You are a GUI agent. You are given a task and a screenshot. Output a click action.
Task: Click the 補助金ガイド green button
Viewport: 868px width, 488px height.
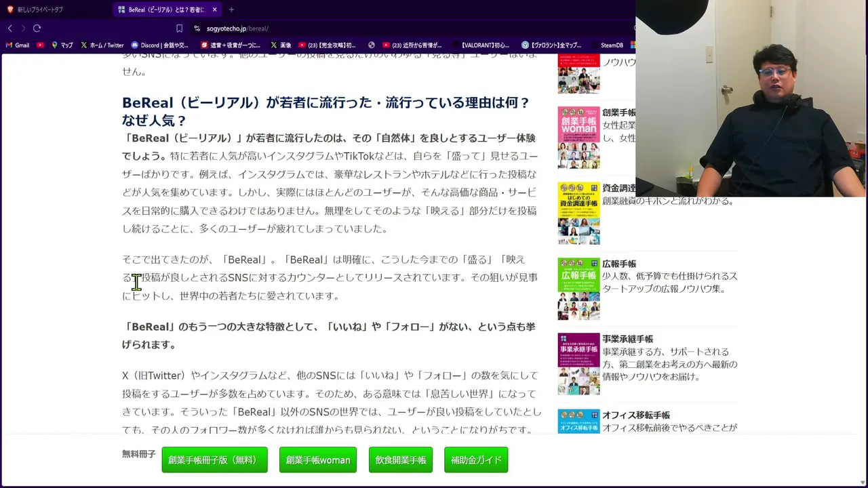click(x=476, y=460)
